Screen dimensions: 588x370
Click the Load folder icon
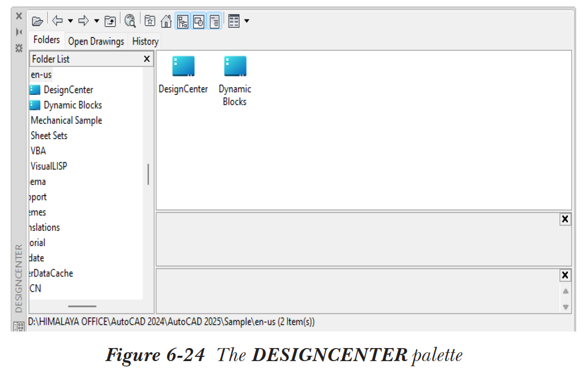(37, 21)
